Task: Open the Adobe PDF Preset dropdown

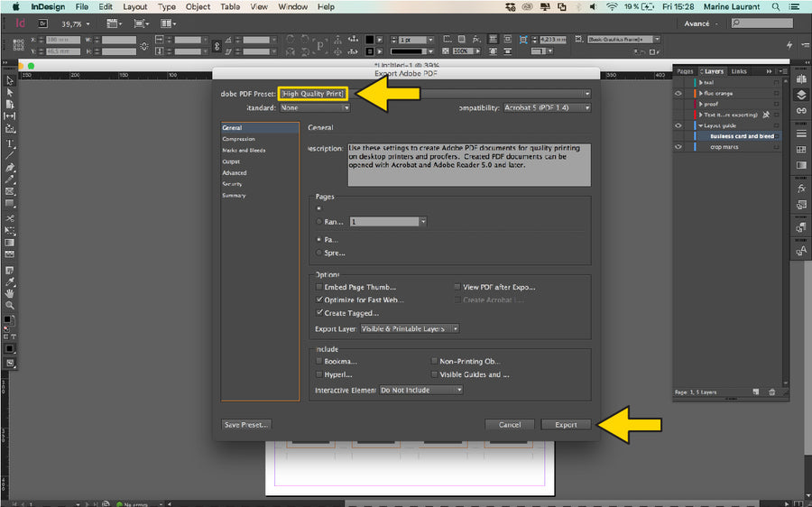Action: coord(434,94)
